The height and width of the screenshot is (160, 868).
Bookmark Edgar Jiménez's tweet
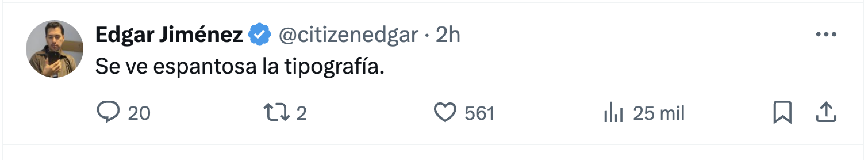pyautogui.click(x=782, y=112)
